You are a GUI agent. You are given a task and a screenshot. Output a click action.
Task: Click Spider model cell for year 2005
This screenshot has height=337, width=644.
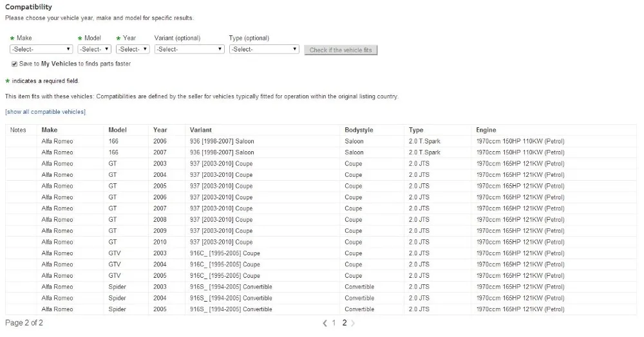click(x=117, y=309)
